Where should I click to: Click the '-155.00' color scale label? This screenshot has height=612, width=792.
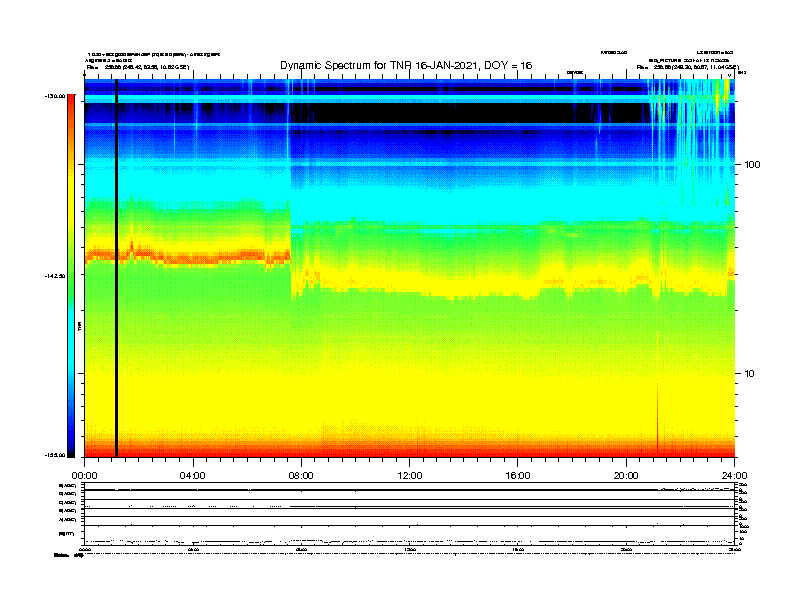(55, 455)
